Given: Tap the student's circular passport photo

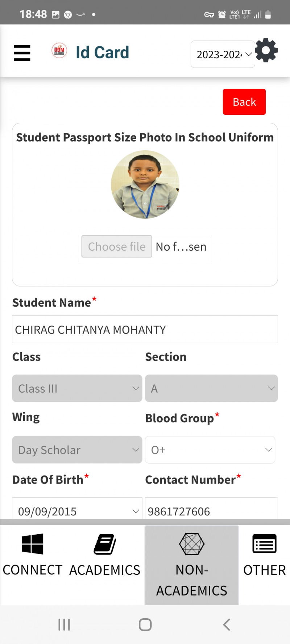Looking at the screenshot, I should pos(145,184).
